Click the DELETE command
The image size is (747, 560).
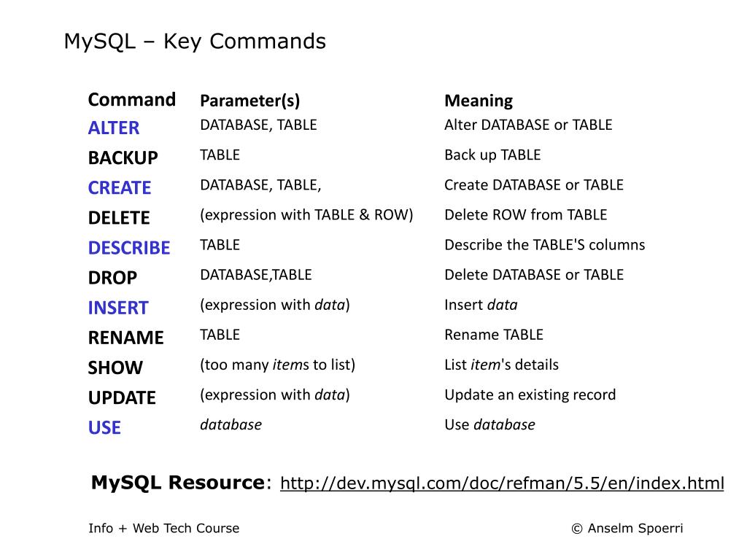click(x=119, y=217)
